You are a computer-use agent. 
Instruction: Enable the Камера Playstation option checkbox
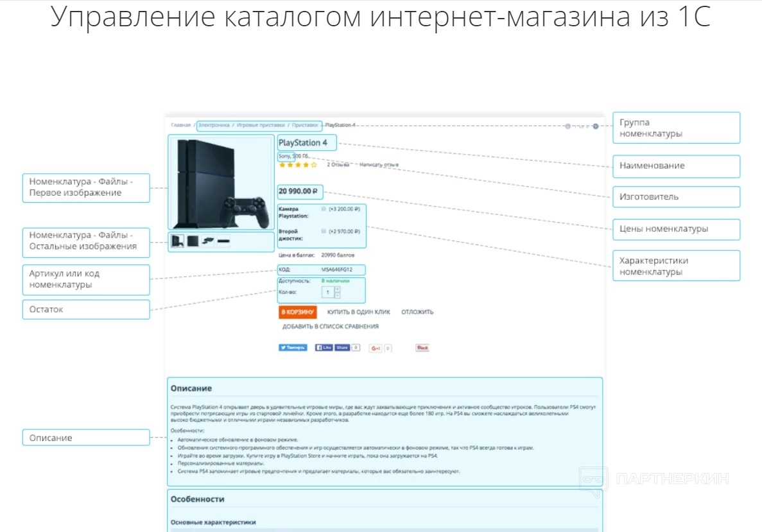[324, 209]
